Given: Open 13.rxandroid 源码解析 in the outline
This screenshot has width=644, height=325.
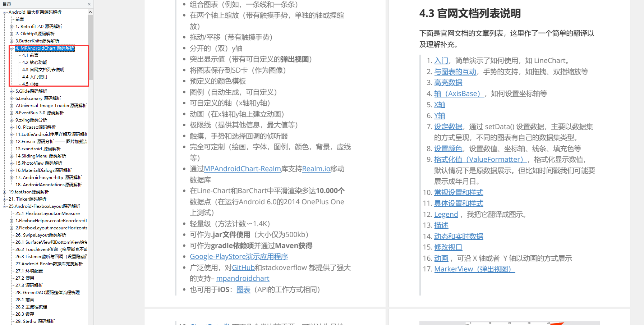Looking at the screenshot, I should tap(38, 149).
